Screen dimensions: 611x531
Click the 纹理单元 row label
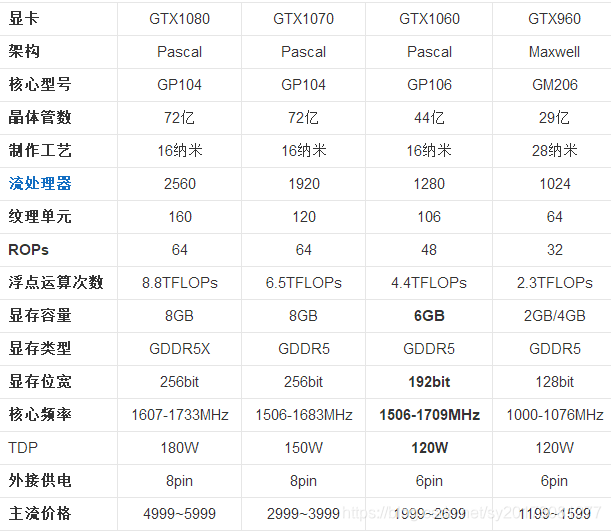click(x=40, y=217)
